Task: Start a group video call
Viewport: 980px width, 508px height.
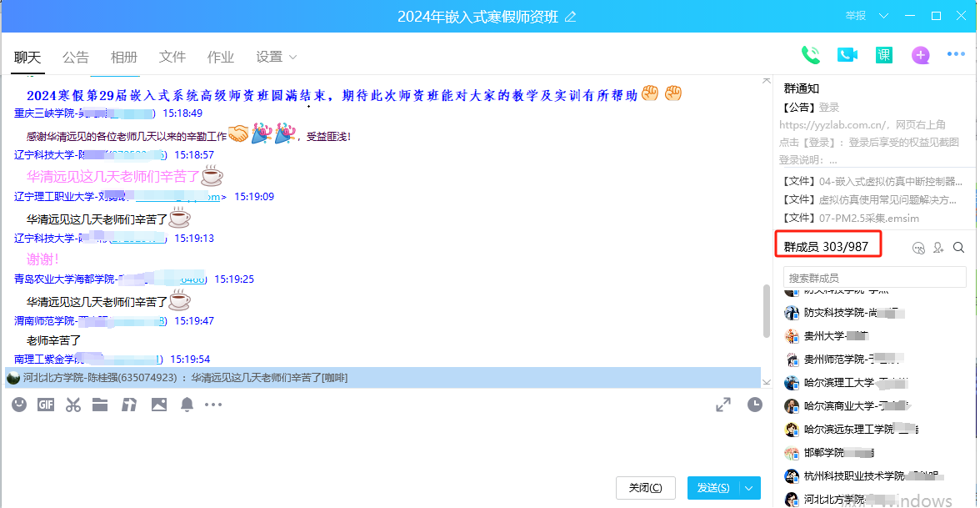Action: point(847,55)
